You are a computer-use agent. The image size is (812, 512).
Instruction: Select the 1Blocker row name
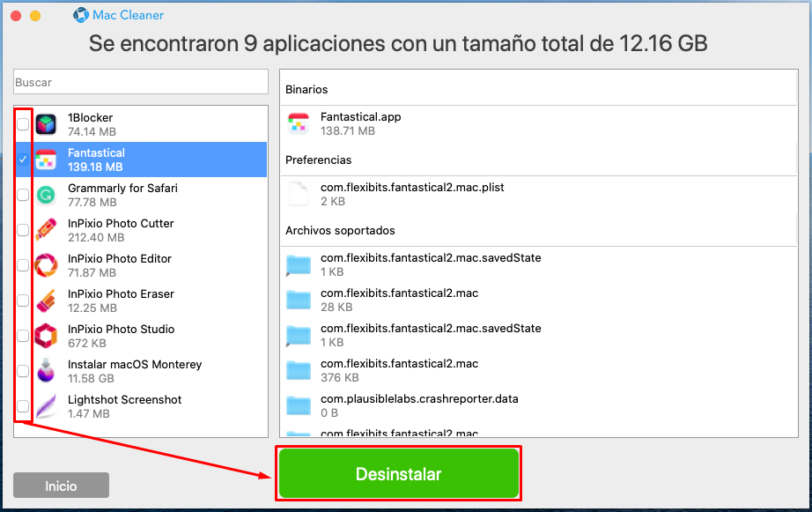point(90,117)
